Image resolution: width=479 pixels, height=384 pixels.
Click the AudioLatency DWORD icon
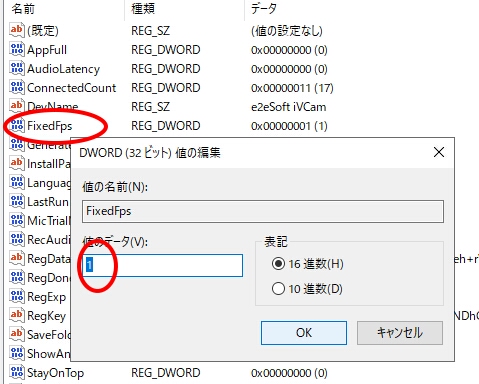point(17,68)
